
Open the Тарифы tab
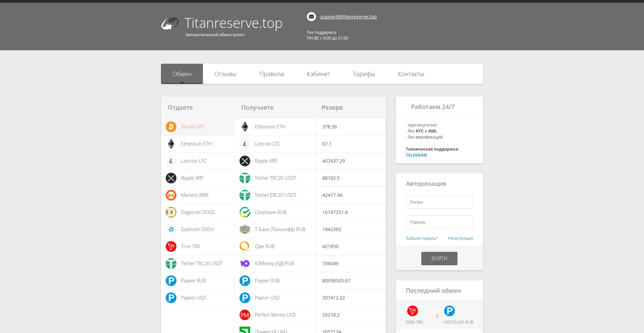[x=364, y=74]
